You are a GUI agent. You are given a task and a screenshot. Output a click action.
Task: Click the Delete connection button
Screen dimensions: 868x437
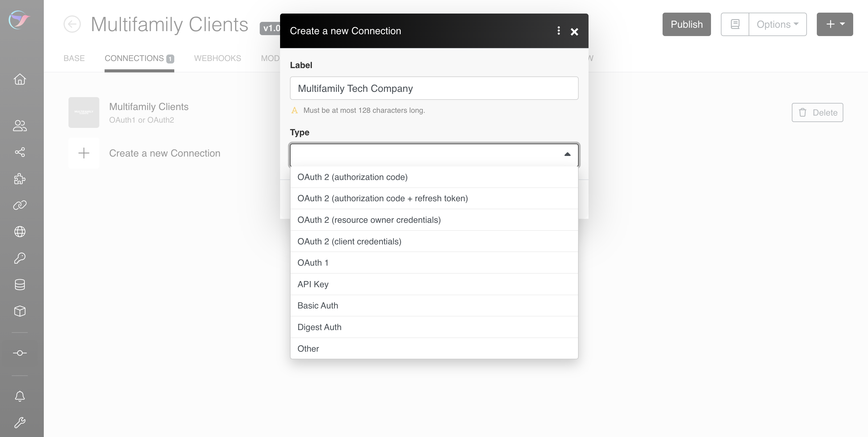pos(817,112)
